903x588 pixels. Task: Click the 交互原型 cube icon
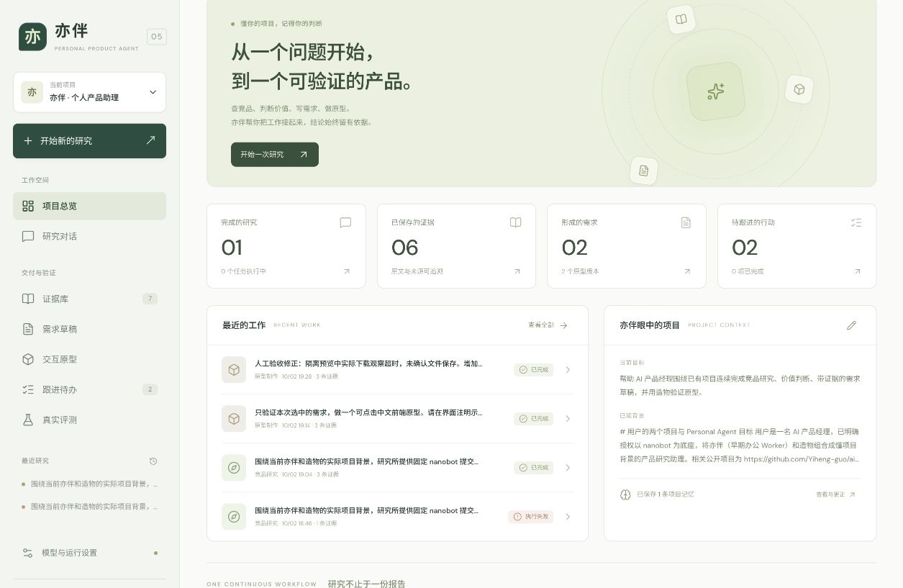[x=28, y=359]
